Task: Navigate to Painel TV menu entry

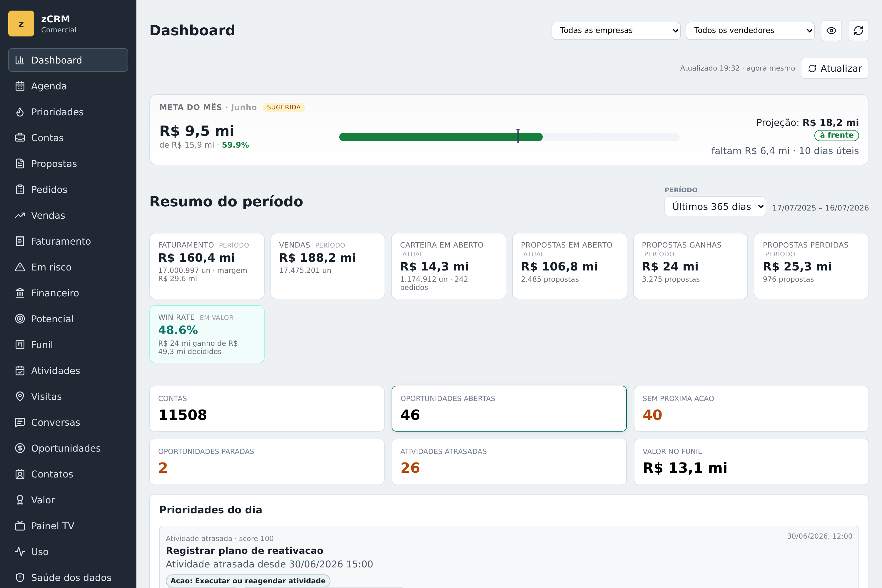Action: (x=68, y=526)
